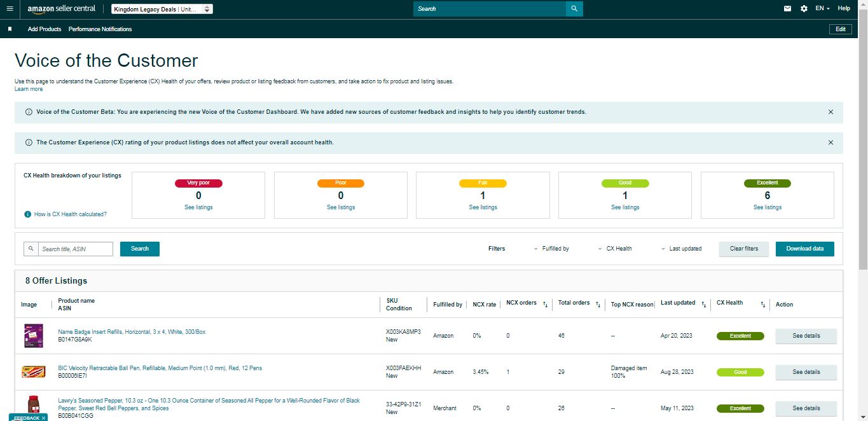This screenshot has width=868, height=421.
Task: Sort by Last updated column arrows
Action: (703, 305)
